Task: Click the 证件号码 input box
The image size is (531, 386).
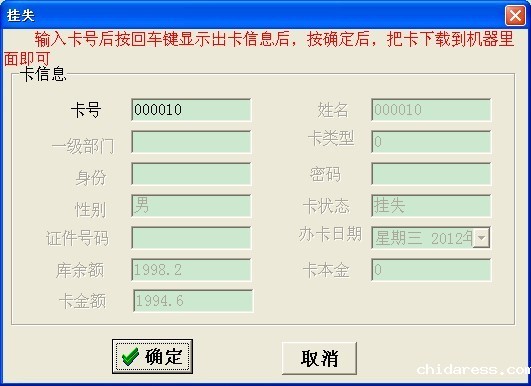Action: 191,238
